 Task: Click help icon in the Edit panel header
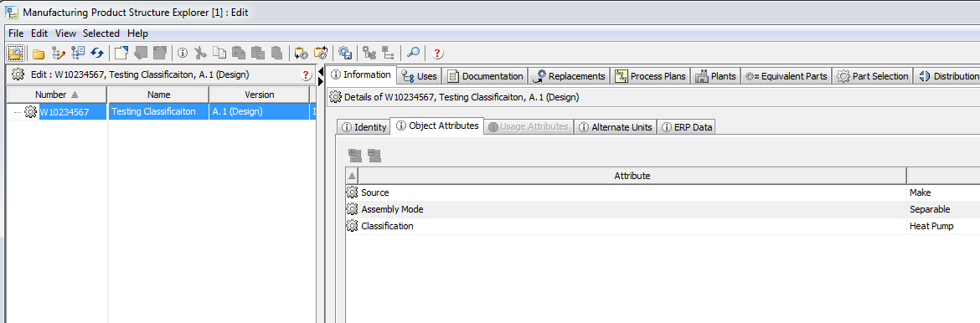point(307,75)
